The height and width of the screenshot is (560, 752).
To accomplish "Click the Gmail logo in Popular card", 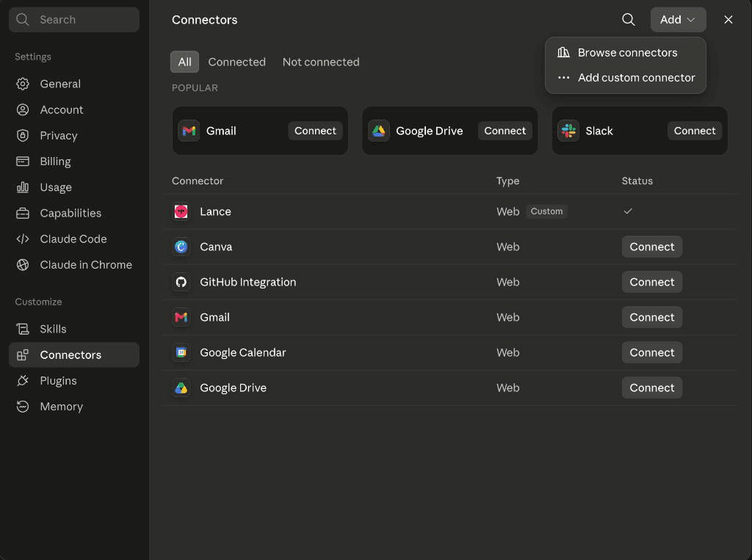I will [x=189, y=131].
